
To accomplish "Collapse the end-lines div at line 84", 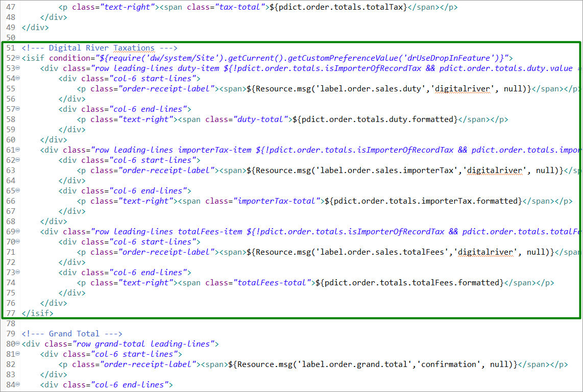I will pyautogui.click(x=17, y=384).
